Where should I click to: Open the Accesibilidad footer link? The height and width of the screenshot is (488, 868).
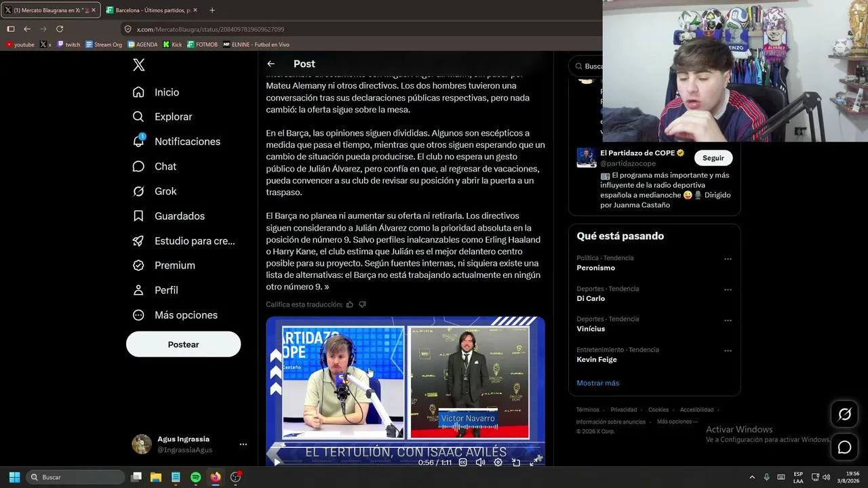tap(696, 410)
